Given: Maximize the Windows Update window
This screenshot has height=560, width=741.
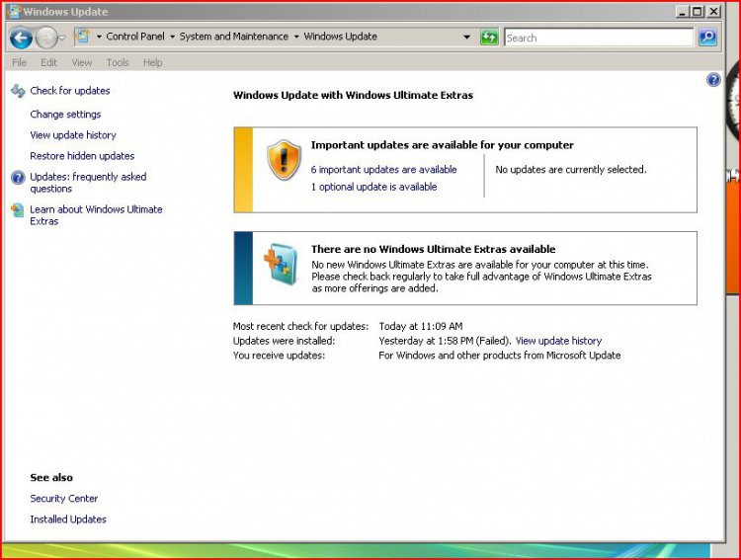Looking at the screenshot, I should click(x=698, y=12).
